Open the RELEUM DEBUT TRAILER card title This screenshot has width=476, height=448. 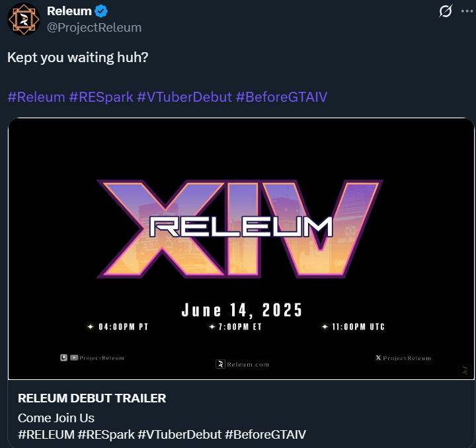pos(92,398)
